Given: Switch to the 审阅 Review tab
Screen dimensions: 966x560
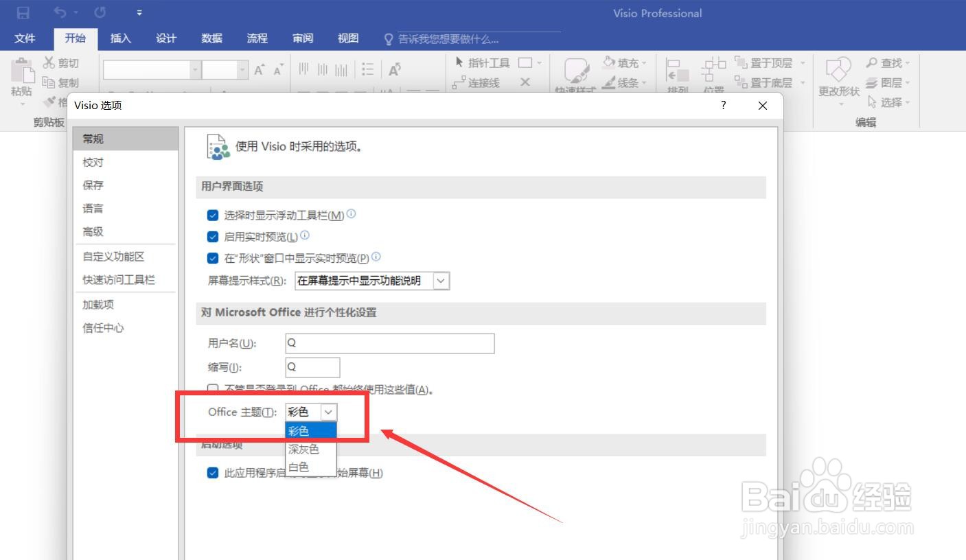Looking at the screenshot, I should (x=303, y=38).
